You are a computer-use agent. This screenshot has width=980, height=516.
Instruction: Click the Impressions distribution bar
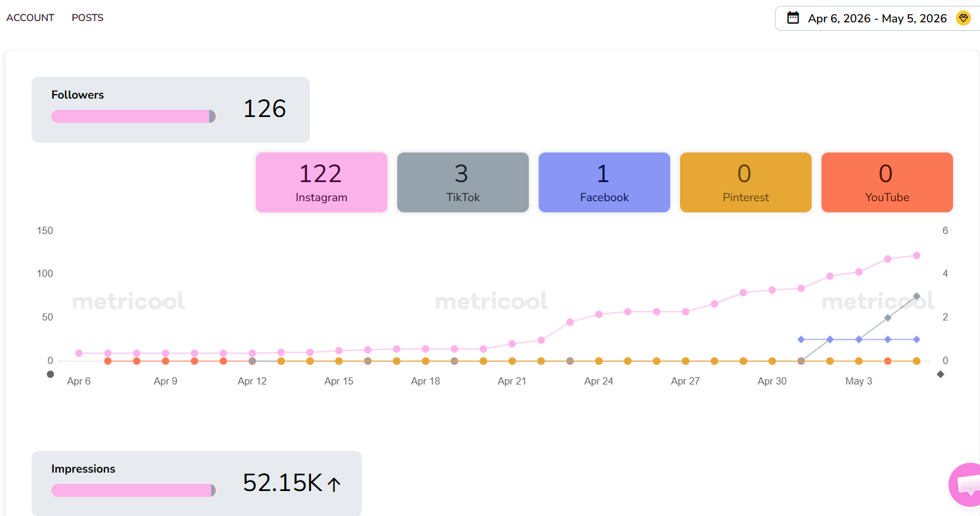pyautogui.click(x=134, y=490)
